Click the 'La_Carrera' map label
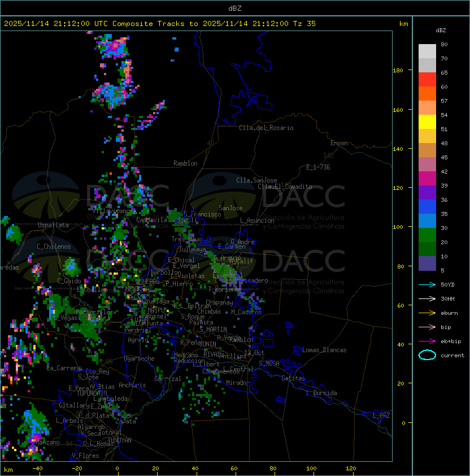Viewport: 470px width, 476px height. coord(64,368)
